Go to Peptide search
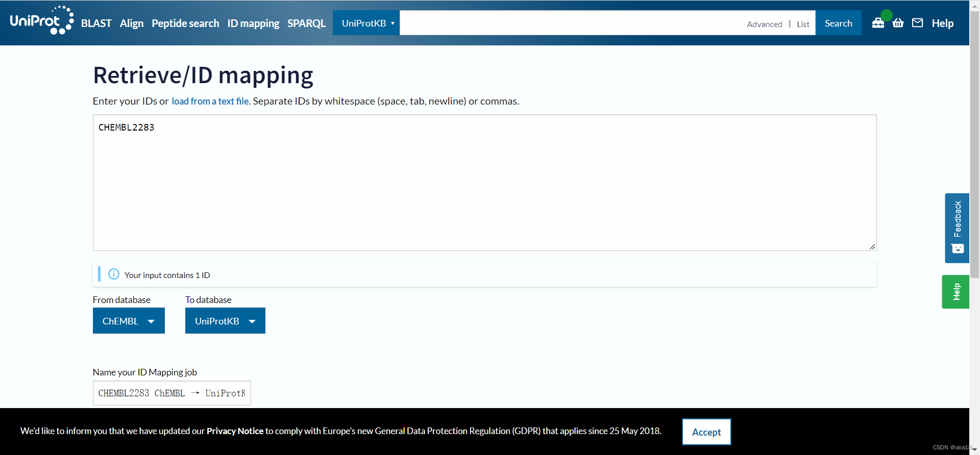Image resolution: width=980 pixels, height=455 pixels. click(185, 23)
